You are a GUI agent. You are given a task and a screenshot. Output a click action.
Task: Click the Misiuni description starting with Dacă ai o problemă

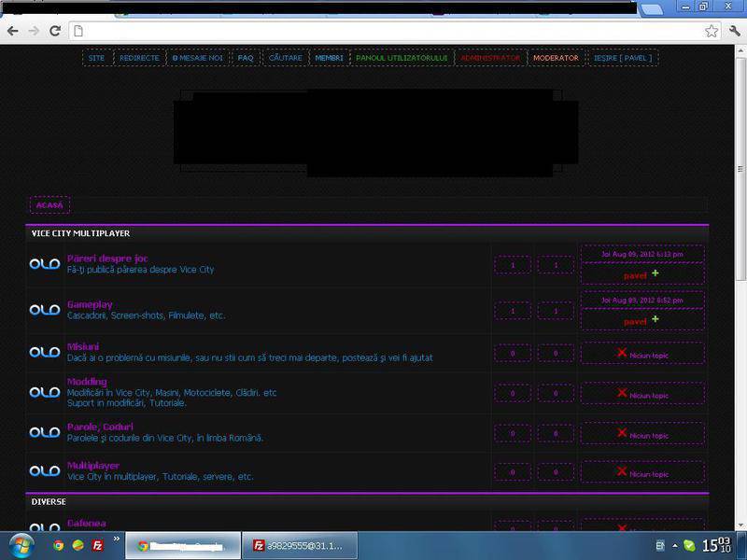[x=250, y=357]
